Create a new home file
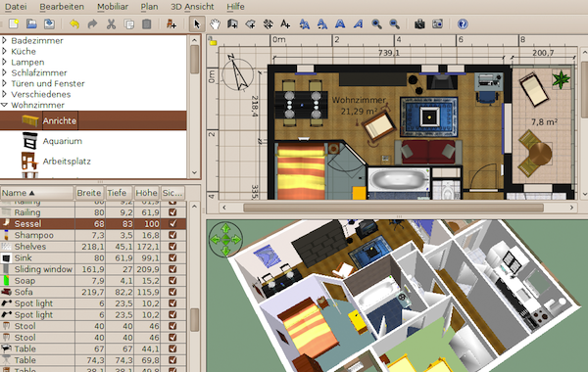 point(14,23)
